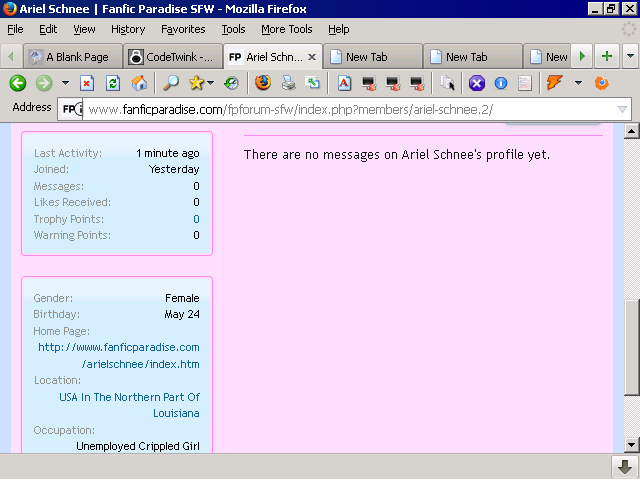Open the More Tools menu
This screenshot has height=480, width=640.
click(x=287, y=29)
